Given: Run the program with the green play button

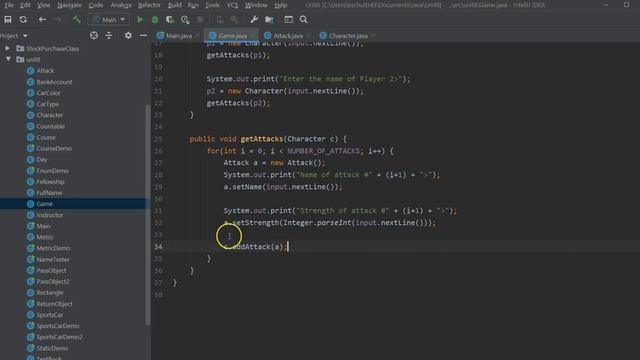Looking at the screenshot, I should [140, 20].
